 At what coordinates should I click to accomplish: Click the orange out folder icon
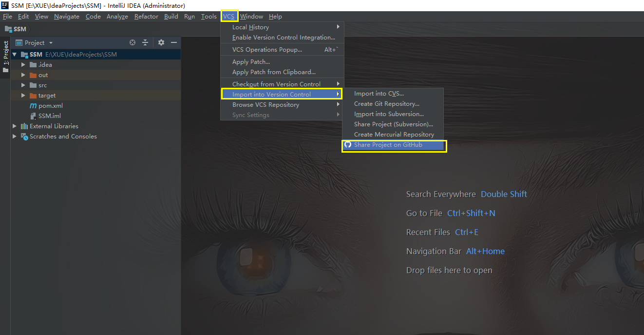point(33,75)
